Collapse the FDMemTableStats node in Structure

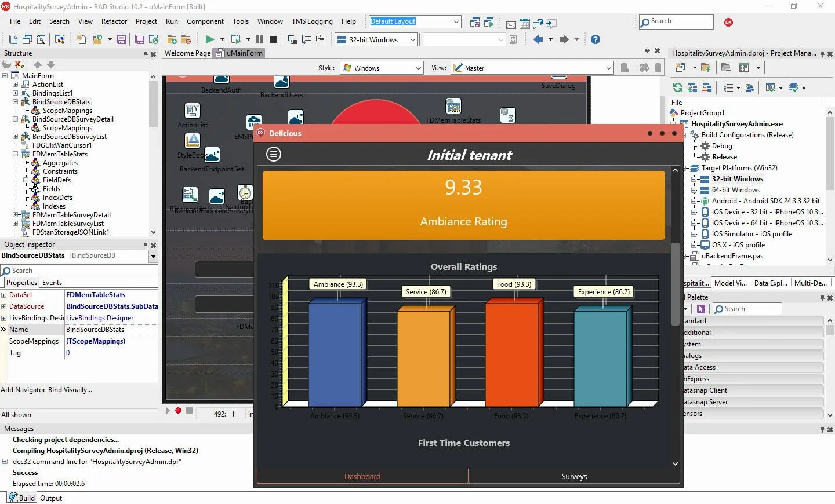pyautogui.click(x=16, y=154)
